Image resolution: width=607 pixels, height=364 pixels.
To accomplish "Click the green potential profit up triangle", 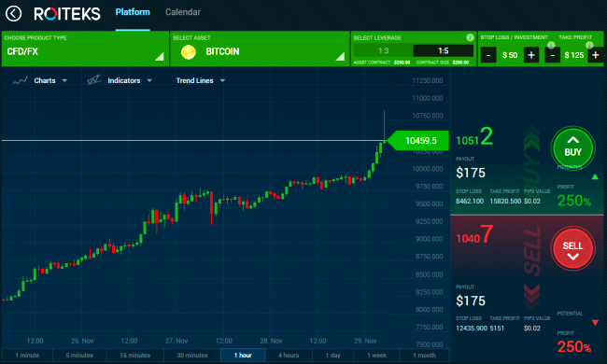I will click(x=595, y=176).
